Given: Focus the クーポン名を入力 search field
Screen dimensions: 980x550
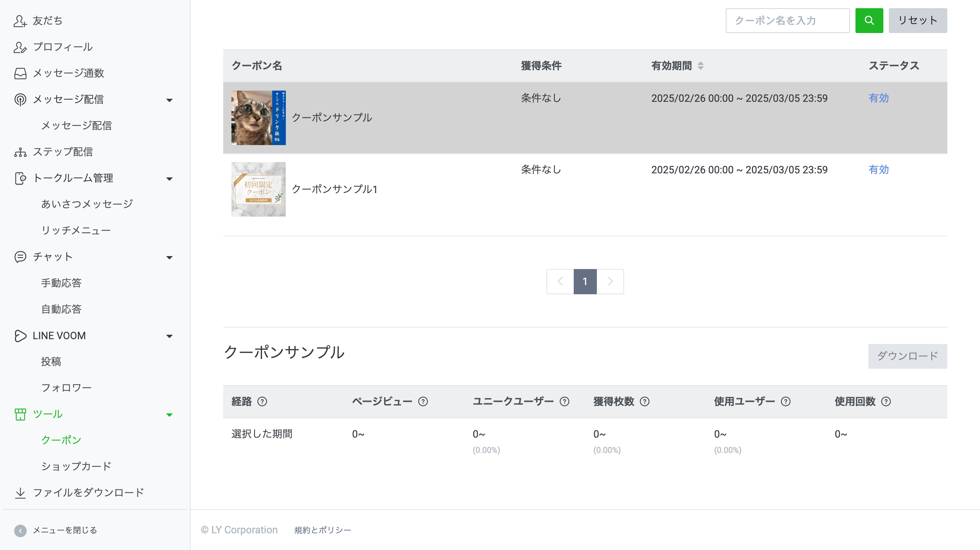Looking at the screenshot, I should pyautogui.click(x=787, y=20).
